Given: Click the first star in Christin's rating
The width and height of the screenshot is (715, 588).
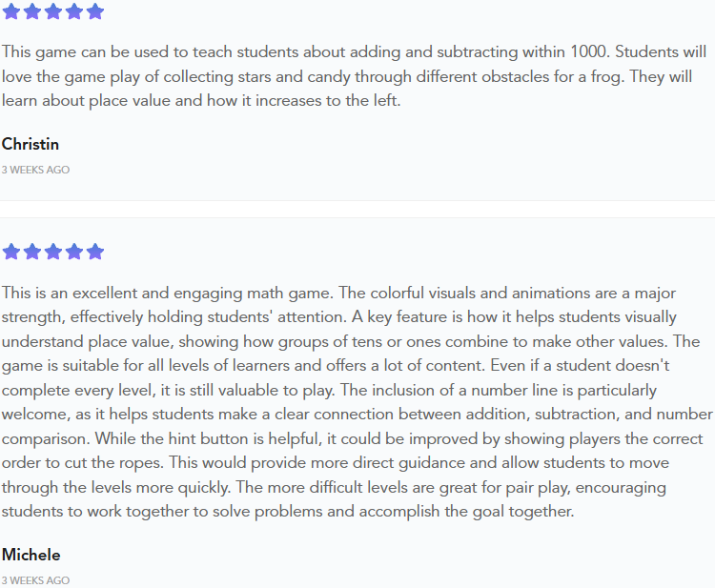Looking at the screenshot, I should tap(10, 12).
